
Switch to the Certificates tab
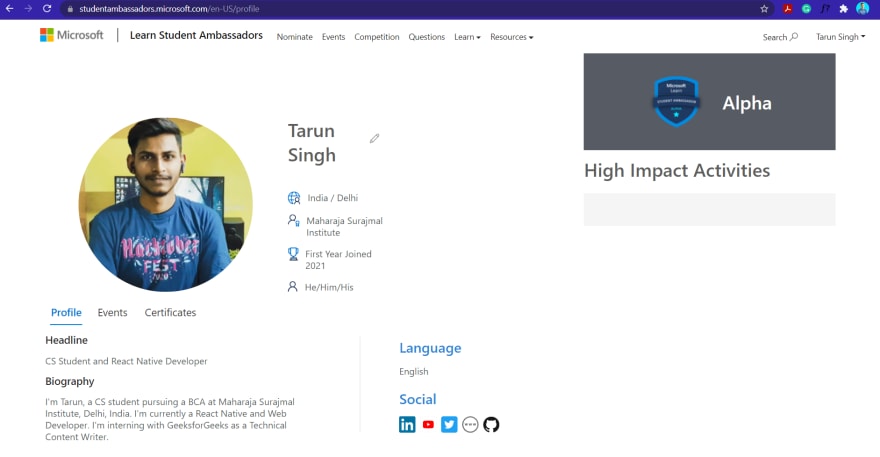point(170,313)
